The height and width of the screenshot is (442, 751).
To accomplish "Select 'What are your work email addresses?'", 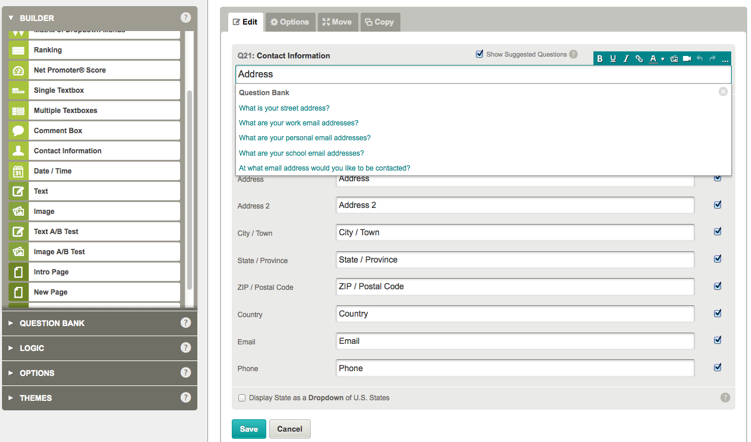I will point(298,123).
